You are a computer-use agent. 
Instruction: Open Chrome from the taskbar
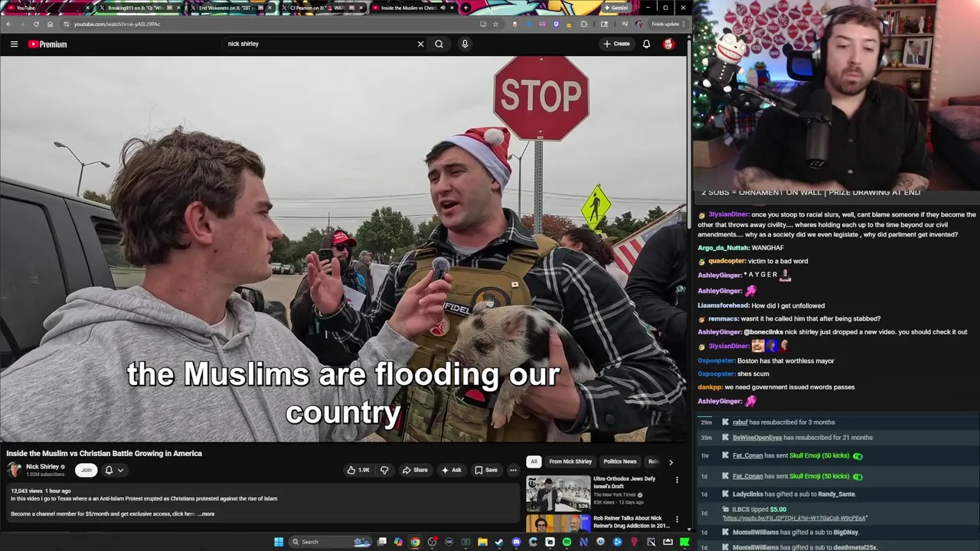coord(415,542)
